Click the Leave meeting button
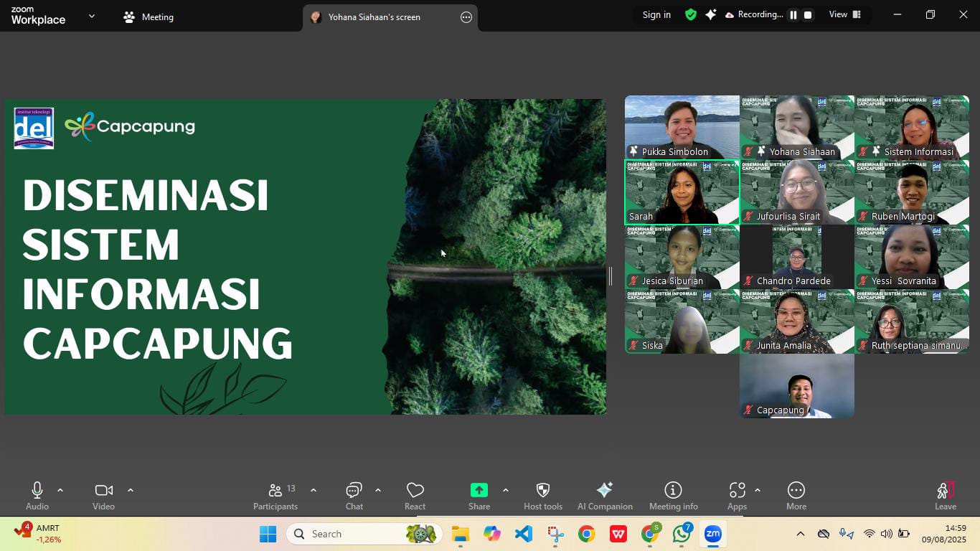Screen dimensions: 980x551 (x=946, y=496)
